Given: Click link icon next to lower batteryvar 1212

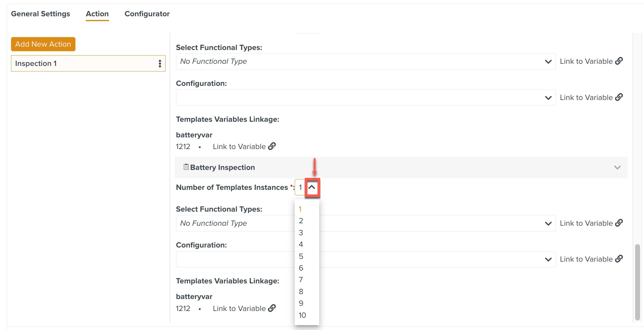Looking at the screenshot, I should 272,308.
